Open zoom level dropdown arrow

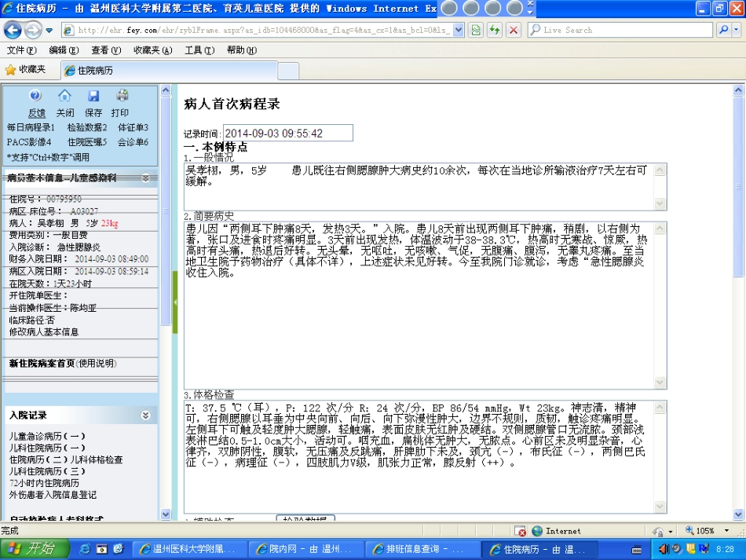(726, 530)
